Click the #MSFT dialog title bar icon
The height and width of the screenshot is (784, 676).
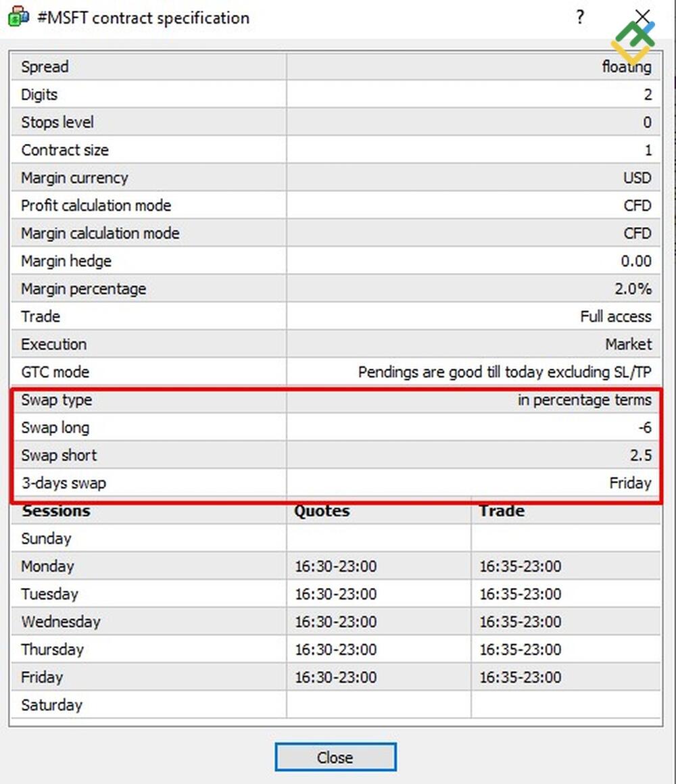click(18, 17)
